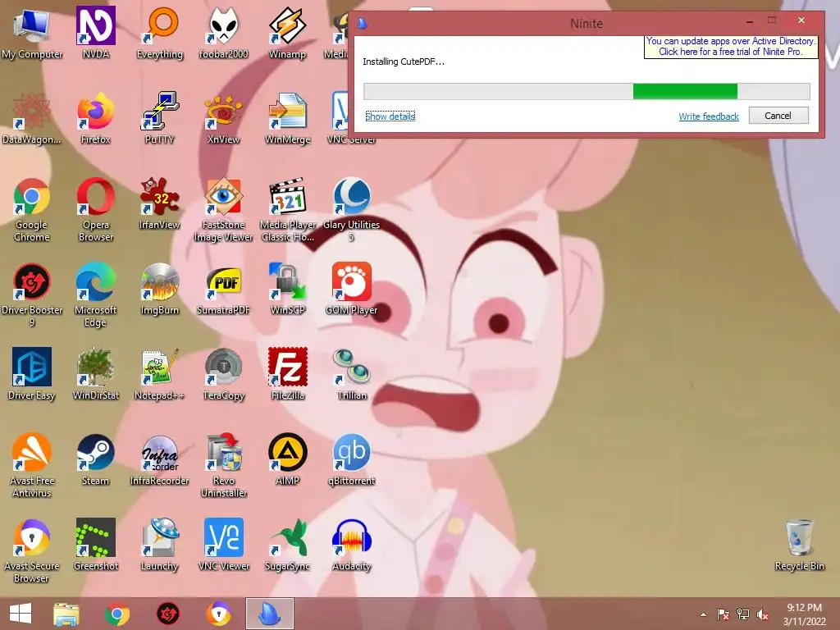
Task: Cancel the Ninite installation
Action: (x=778, y=115)
